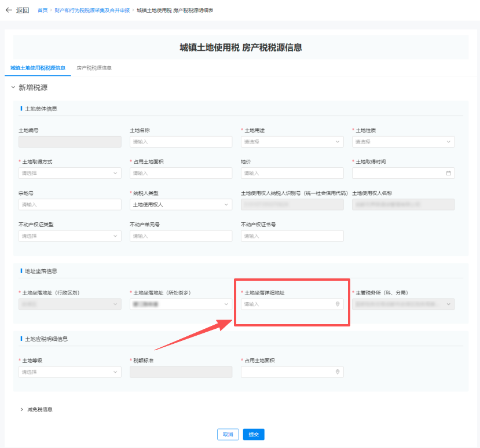Click calendar icon in 土地取得时间 field
This screenshot has height=448, width=480.
coord(448,173)
